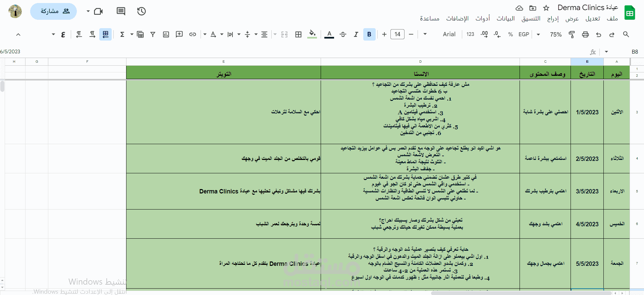The image size is (644, 295).
Task: Click the vertical align icon
Action: (x=248, y=34)
